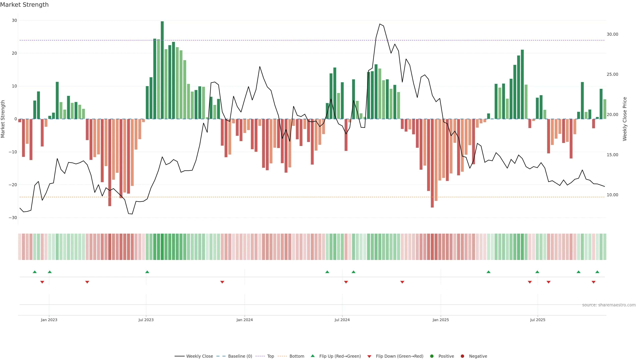Click flip-up triangle at Jul 2023
This screenshot has height=362, width=644.
[147, 272]
